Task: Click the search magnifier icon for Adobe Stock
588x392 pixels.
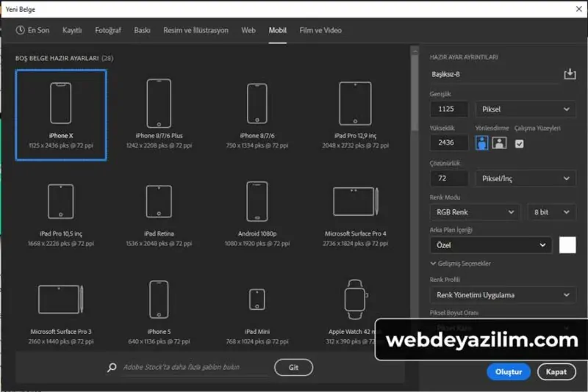Action: [x=112, y=367]
